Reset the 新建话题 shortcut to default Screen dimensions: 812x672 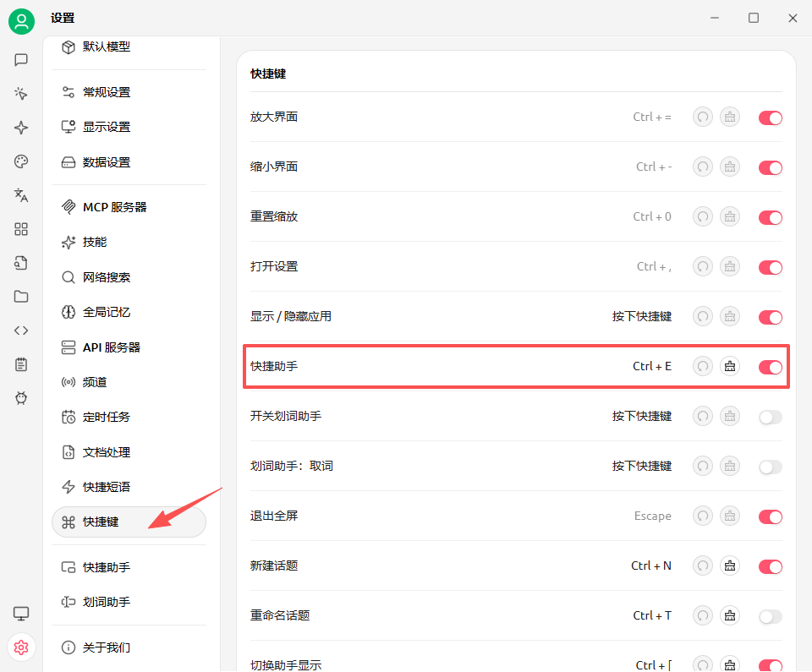coord(703,565)
